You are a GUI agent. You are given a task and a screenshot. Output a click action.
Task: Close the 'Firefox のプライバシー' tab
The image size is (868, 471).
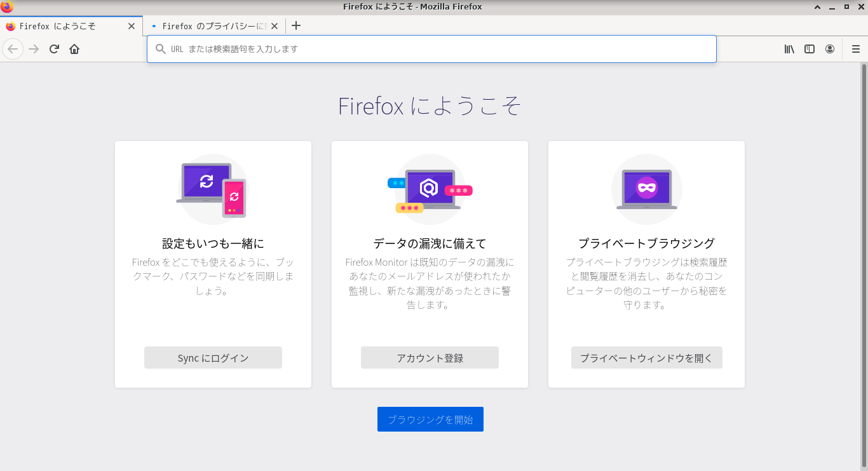(275, 26)
